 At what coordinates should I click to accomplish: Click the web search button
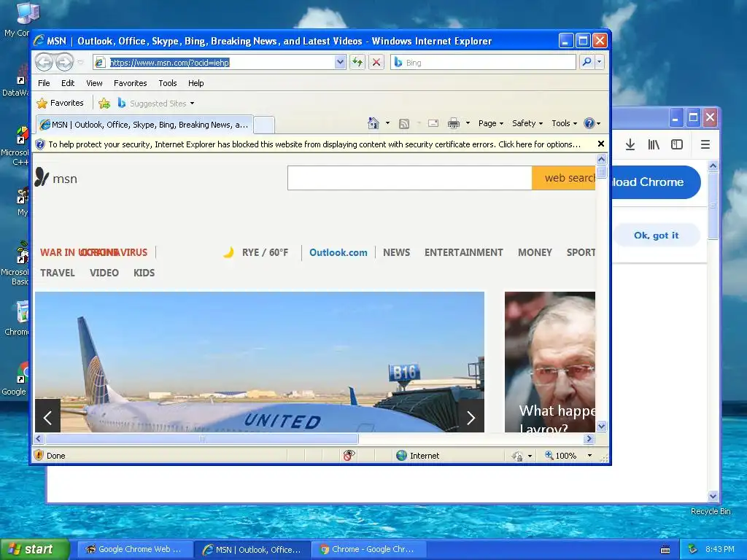point(564,178)
